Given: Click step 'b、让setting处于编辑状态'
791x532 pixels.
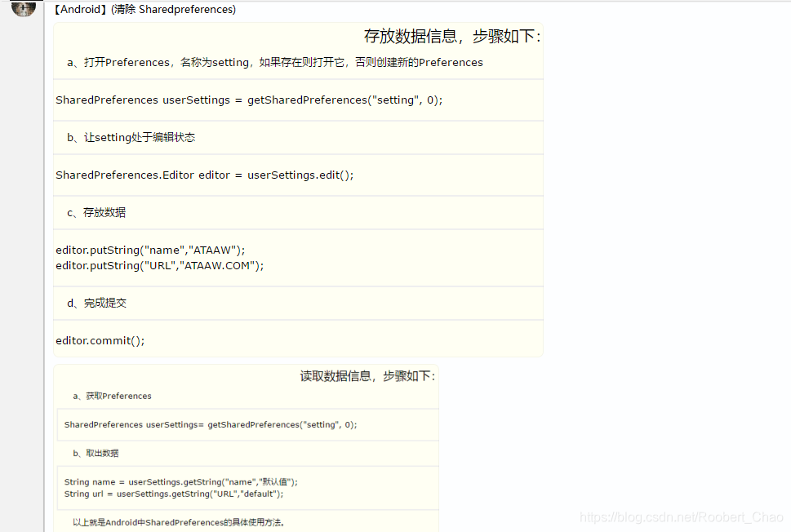Looking at the screenshot, I should 131,137.
